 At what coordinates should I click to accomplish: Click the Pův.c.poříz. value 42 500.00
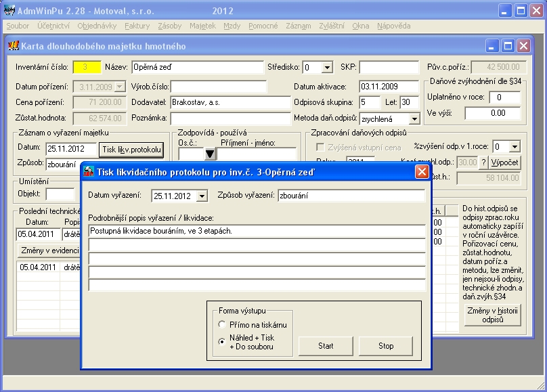click(x=498, y=67)
